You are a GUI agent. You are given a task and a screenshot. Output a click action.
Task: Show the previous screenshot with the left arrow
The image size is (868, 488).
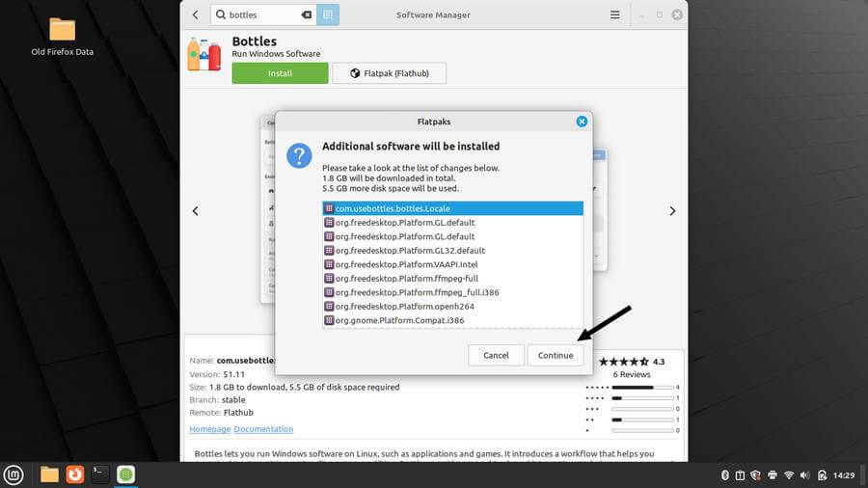pos(196,211)
